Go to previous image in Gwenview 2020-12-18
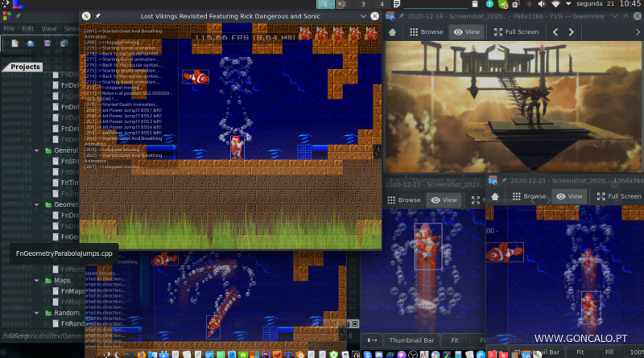This screenshot has height=358, width=644. coord(555,32)
